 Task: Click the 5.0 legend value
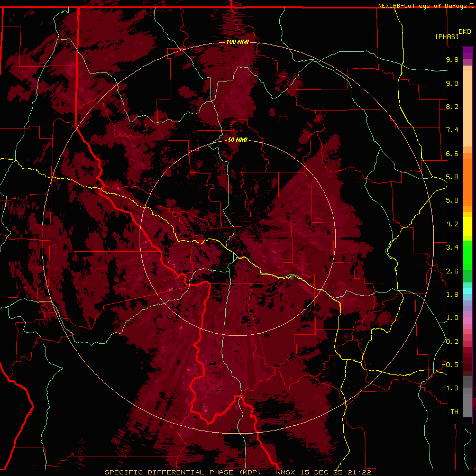tap(452, 200)
